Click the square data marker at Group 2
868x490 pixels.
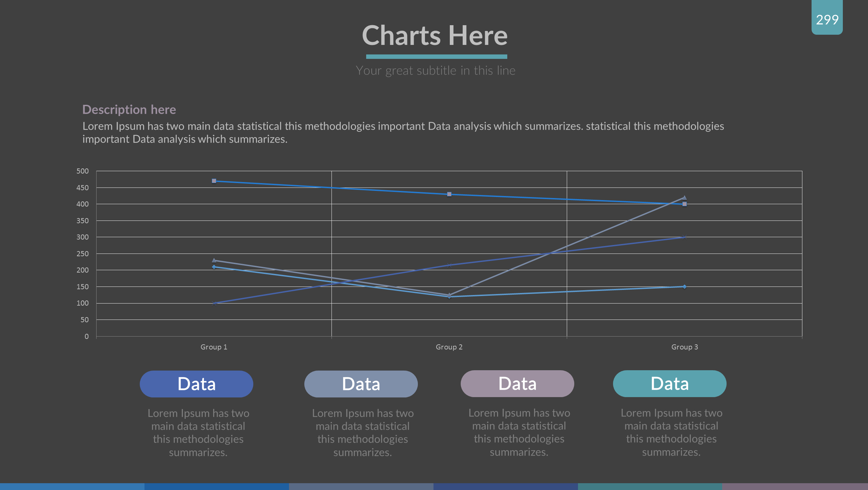[449, 194]
